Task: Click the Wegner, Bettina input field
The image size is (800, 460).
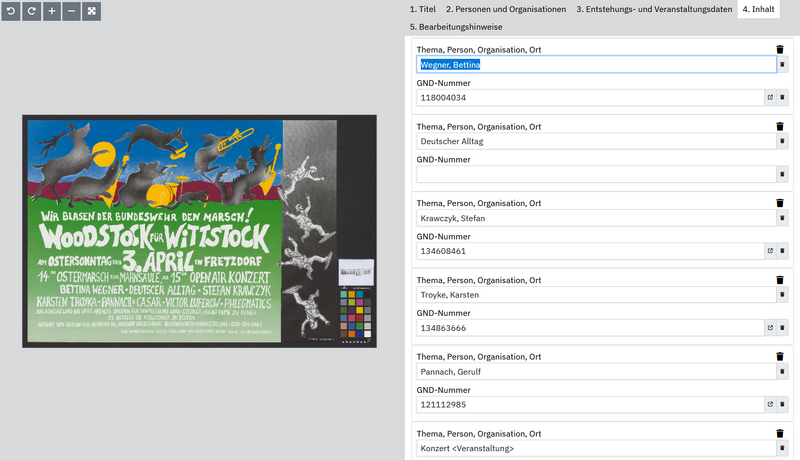Action: 596,65
